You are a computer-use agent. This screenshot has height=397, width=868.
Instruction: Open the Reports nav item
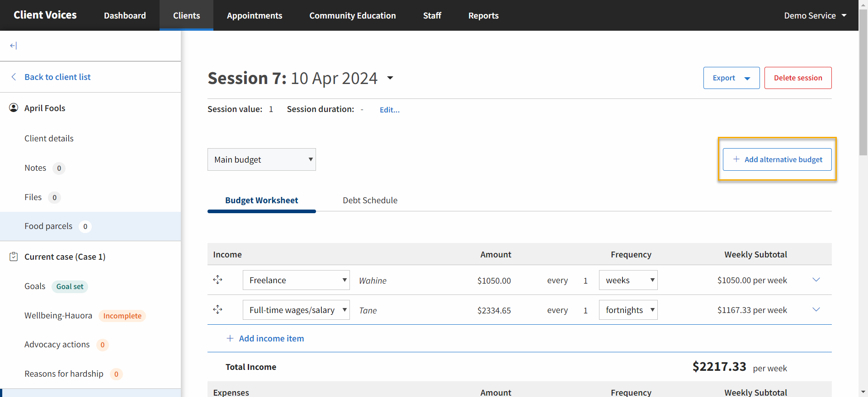[483, 15]
